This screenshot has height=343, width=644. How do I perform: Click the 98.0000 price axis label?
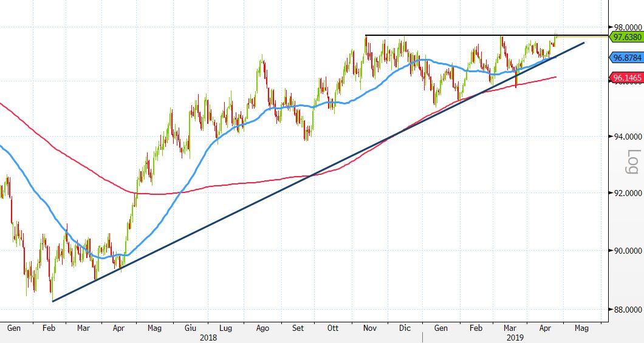[x=628, y=27]
